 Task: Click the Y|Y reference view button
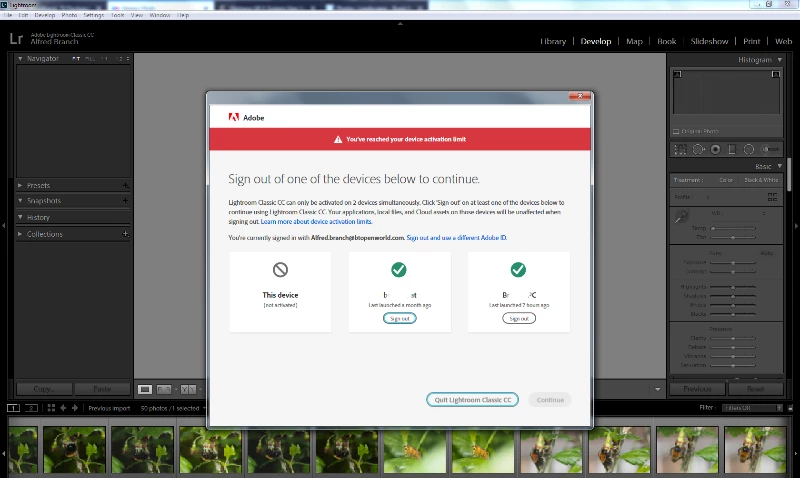click(188, 389)
